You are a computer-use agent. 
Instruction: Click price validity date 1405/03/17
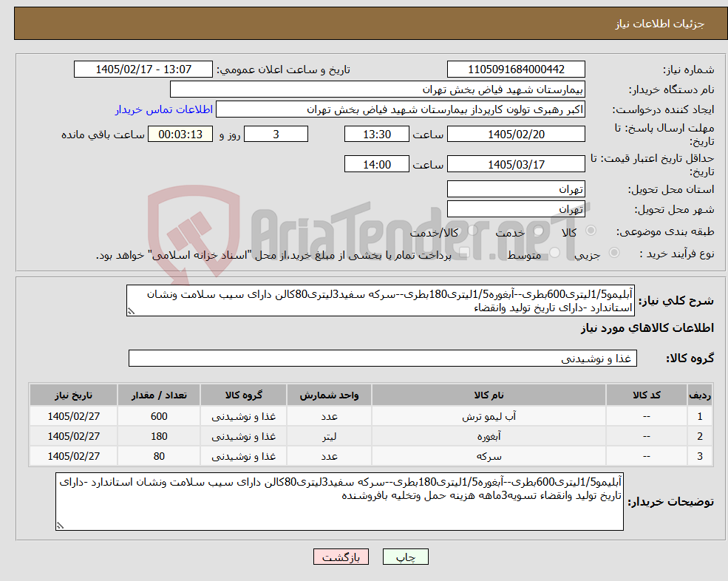click(516, 164)
